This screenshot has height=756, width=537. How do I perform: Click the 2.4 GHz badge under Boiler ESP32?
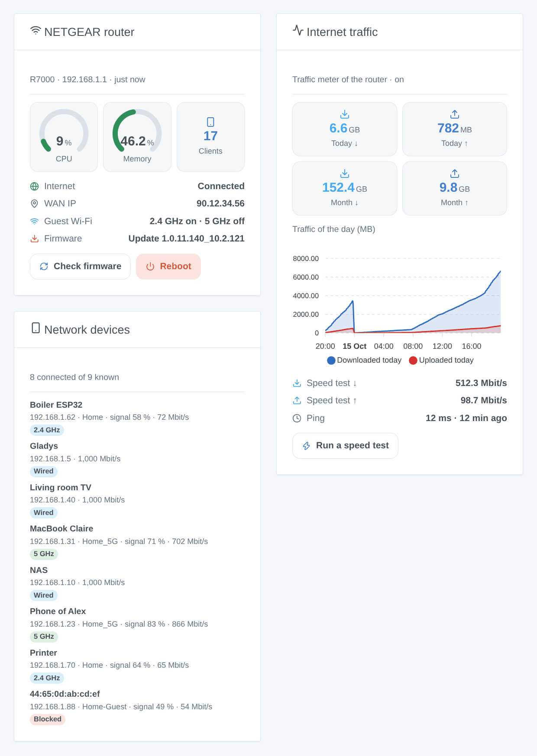pos(47,430)
